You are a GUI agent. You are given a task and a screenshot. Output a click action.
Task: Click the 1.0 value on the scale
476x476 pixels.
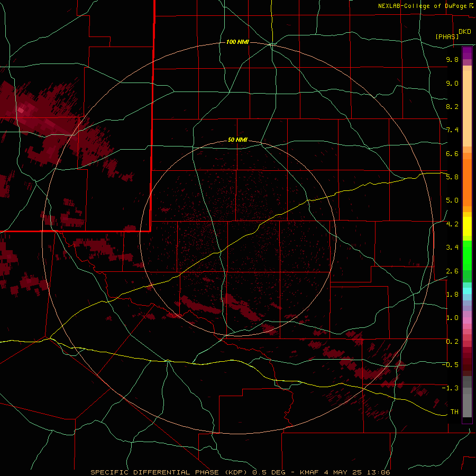coord(452,318)
